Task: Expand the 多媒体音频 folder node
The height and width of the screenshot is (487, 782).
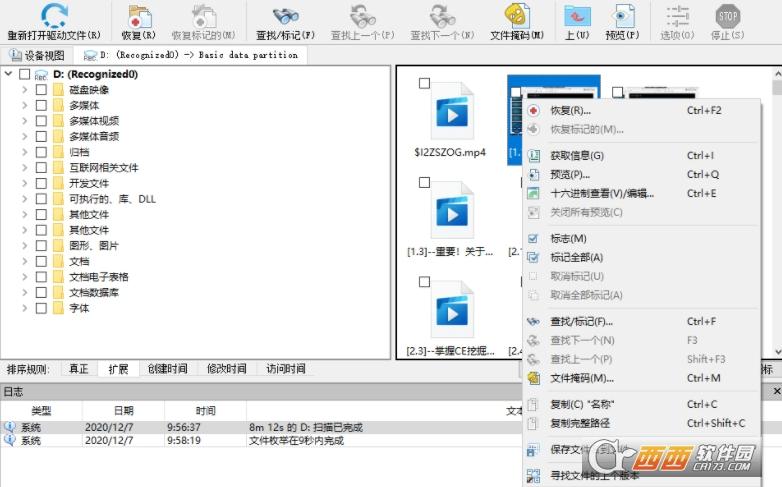Action: point(24,136)
